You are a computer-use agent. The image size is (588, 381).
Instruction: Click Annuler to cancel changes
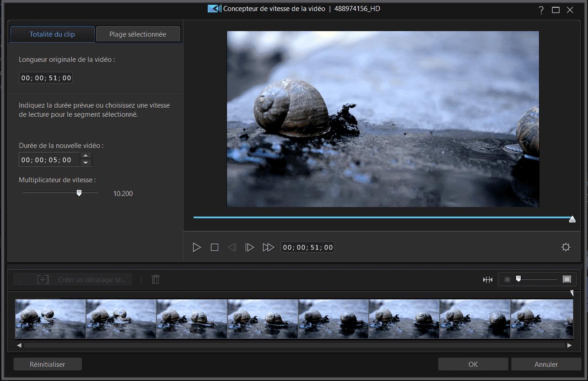(546, 365)
